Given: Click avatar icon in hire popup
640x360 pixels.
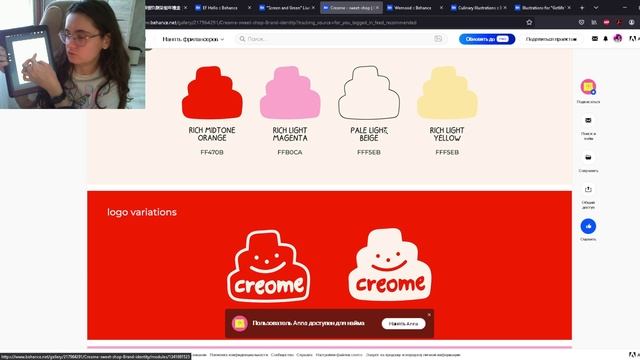Looking at the screenshot, I should (240, 324).
